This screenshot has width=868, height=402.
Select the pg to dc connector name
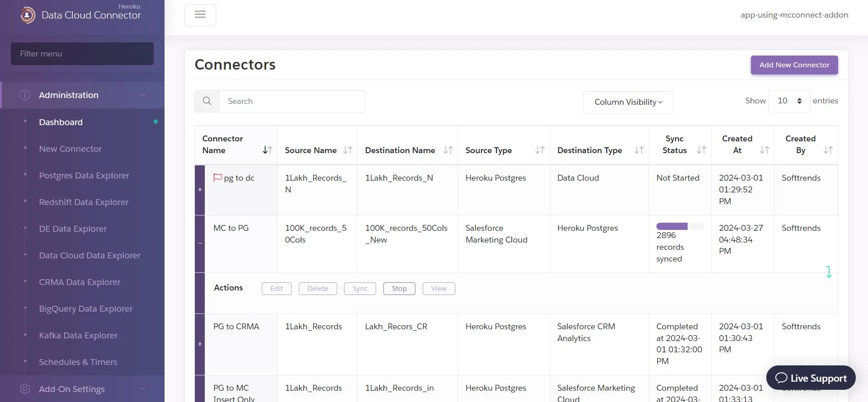[239, 178]
